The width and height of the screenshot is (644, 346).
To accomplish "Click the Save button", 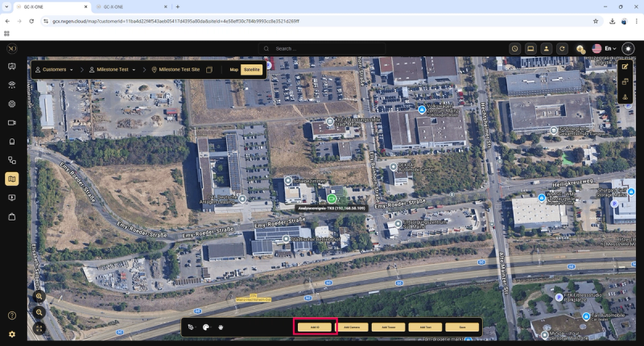I will pyautogui.click(x=462, y=327).
